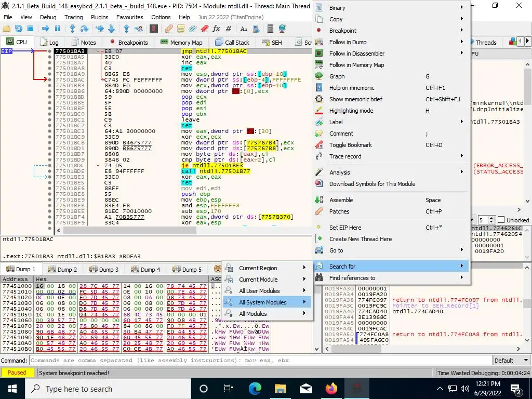Select Toggle Bookmark menu entry
This screenshot has width=532, height=399.
[x=391, y=145]
